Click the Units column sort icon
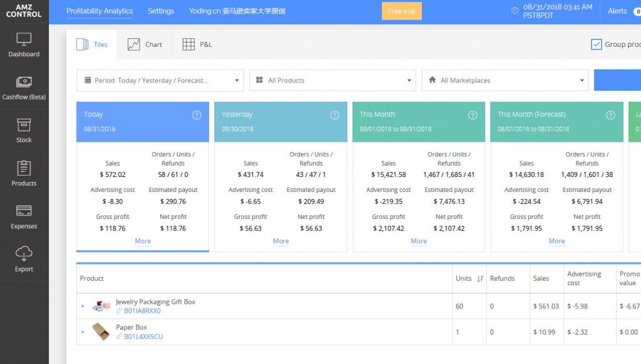The height and width of the screenshot is (364, 641). pyautogui.click(x=480, y=279)
